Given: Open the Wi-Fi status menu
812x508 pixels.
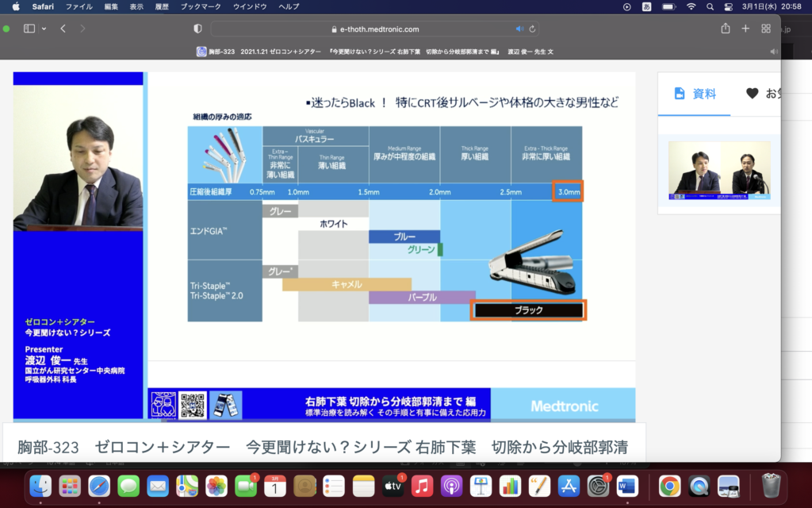Looking at the screenshot, I should [691, 6].
